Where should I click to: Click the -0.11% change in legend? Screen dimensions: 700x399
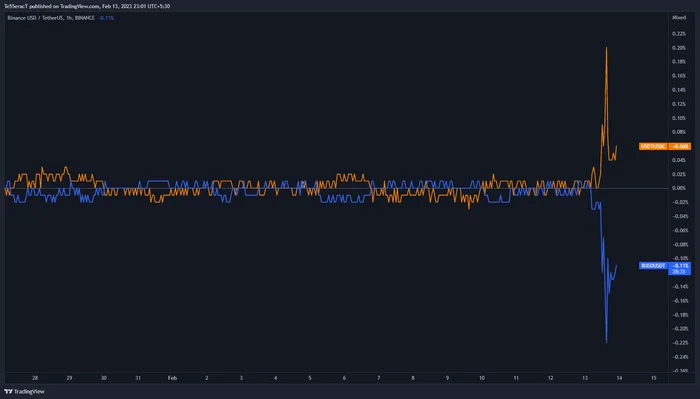106,18
